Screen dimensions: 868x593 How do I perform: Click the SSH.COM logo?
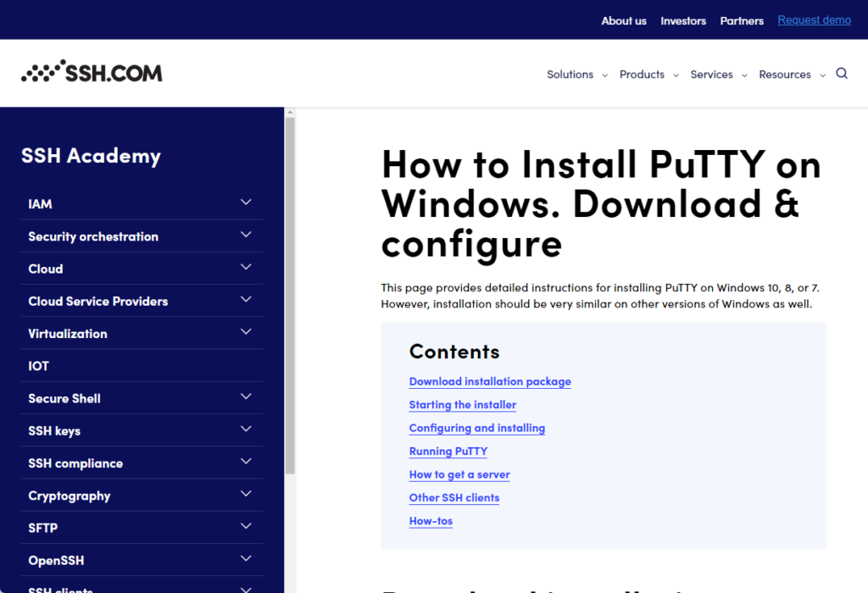[x=92, y=72]
